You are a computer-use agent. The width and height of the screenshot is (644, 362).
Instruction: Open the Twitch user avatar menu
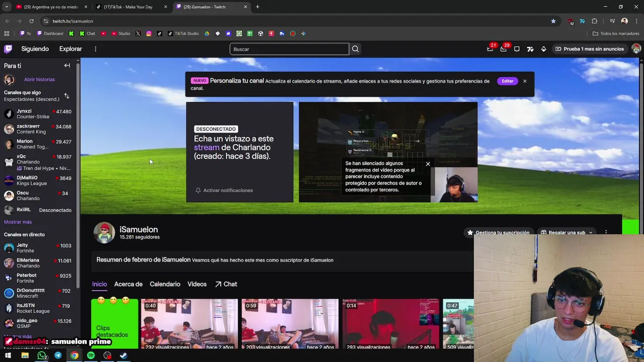[636, 49]
